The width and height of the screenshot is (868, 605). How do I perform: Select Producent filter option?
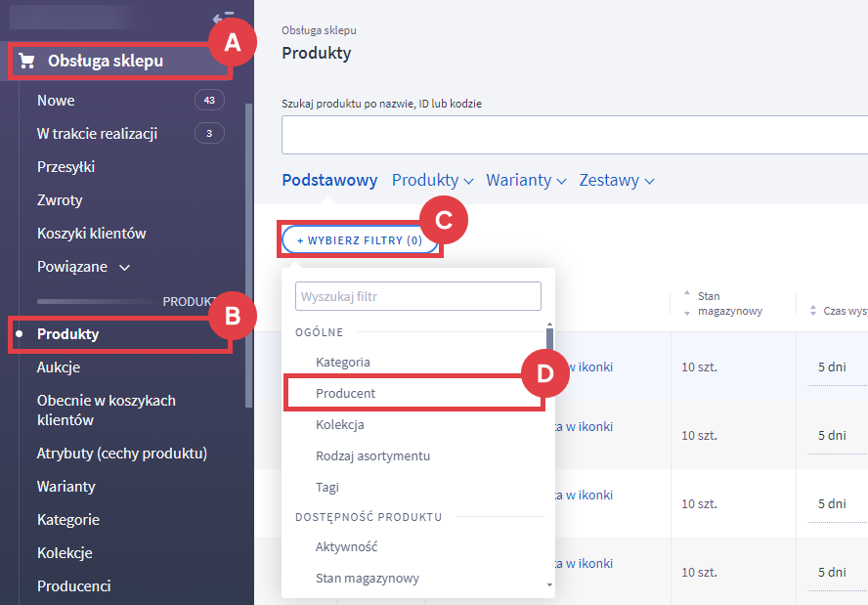click(345, 393)
